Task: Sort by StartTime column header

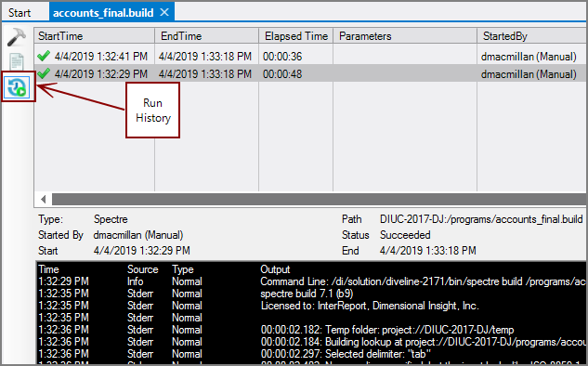Action: [94, 36]
